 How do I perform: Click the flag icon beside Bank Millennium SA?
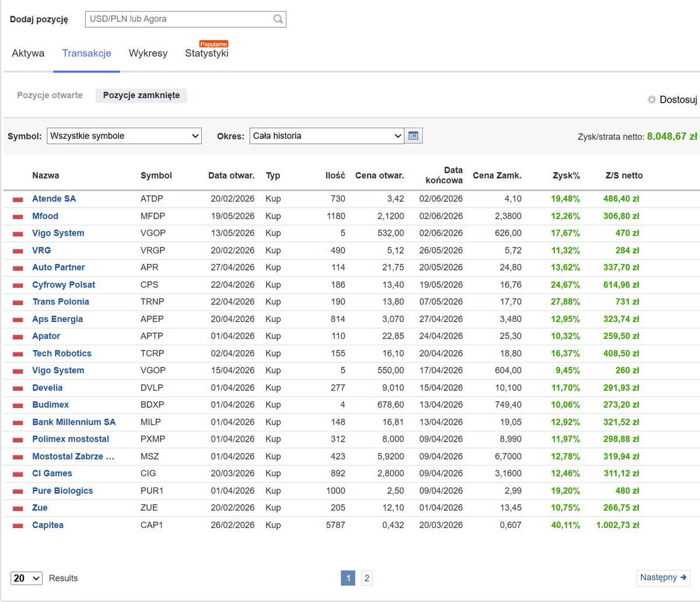18,422
